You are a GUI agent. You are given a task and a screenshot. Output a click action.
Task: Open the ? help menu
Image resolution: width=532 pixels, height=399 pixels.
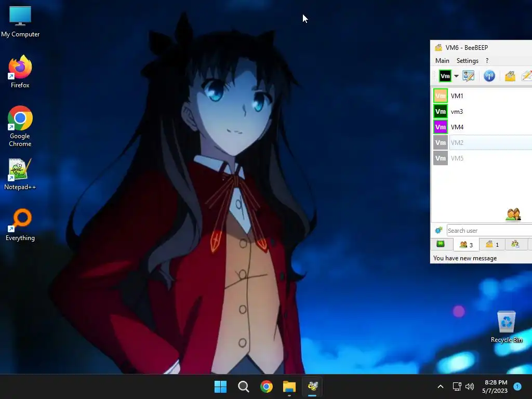487,61
